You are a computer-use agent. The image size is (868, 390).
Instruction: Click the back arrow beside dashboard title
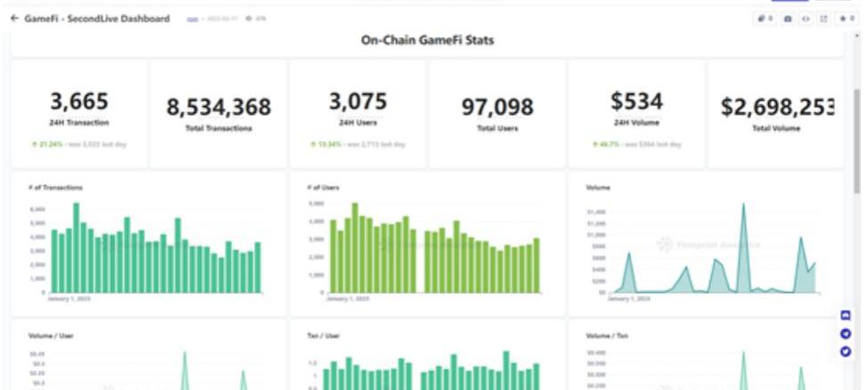14,19
